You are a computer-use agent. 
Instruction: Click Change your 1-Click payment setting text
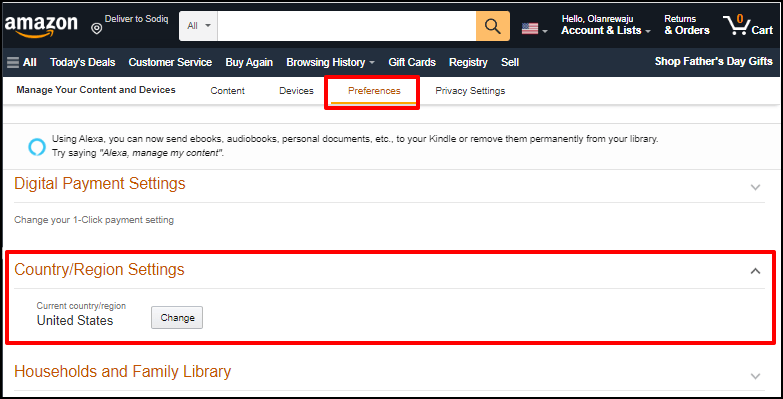point(94,220)
